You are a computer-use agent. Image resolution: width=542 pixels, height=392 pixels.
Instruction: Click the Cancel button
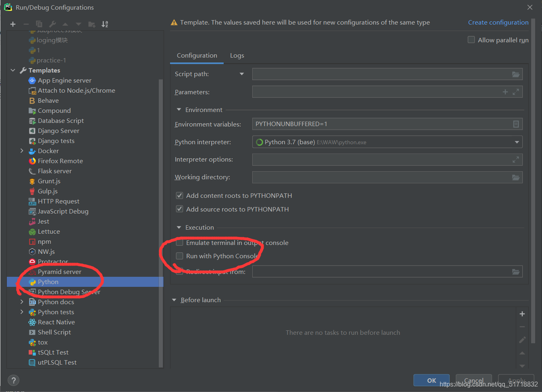pos(473,380)
